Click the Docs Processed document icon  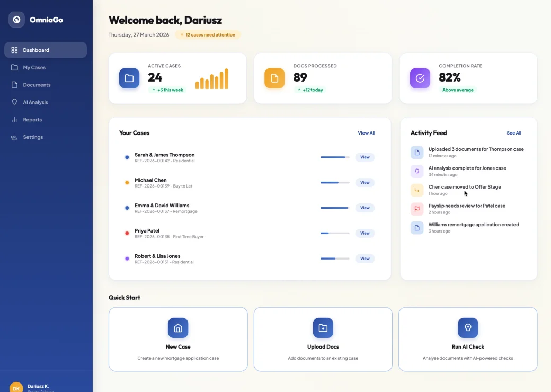click(274, 78)
